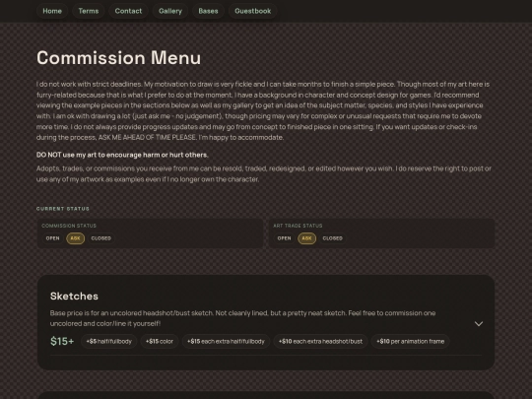Click the COMMISSION STATUS label
The height and width of the screenshot is (399, 532).
pyautogui.click(x=69, y=226)
